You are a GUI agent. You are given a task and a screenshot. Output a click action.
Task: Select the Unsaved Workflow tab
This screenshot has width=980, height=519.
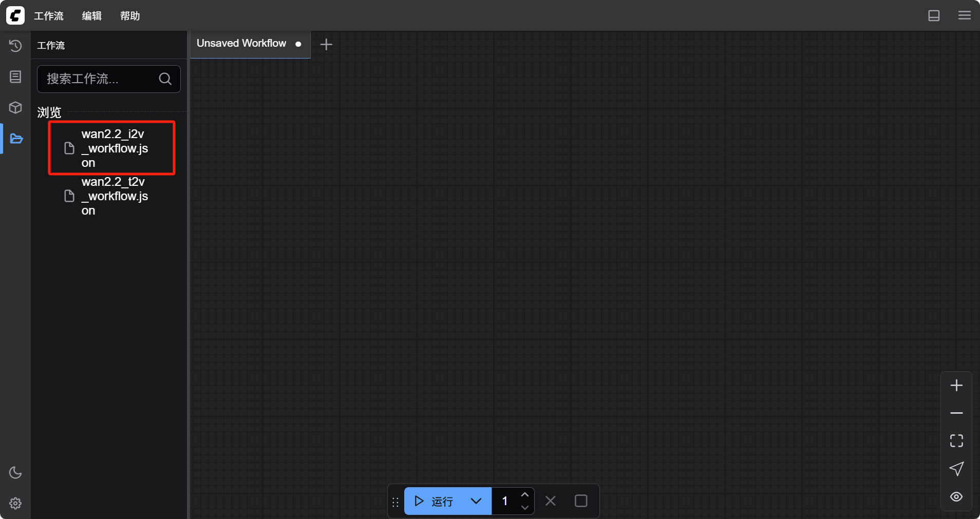pos(241,44)
